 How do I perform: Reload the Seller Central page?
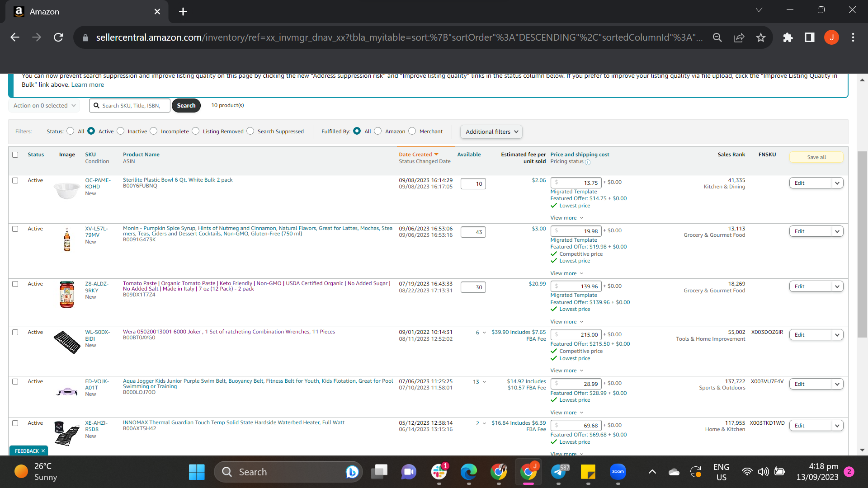click(x=58, y=38)
